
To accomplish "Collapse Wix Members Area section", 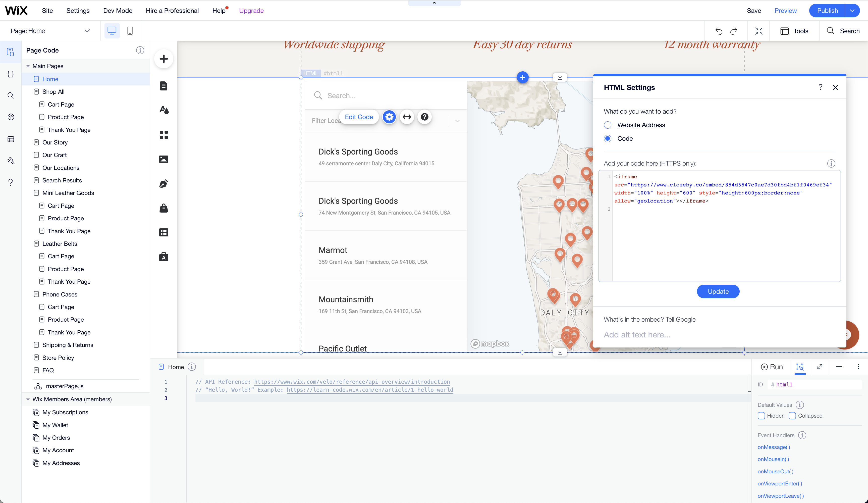I will pos(28,399).
